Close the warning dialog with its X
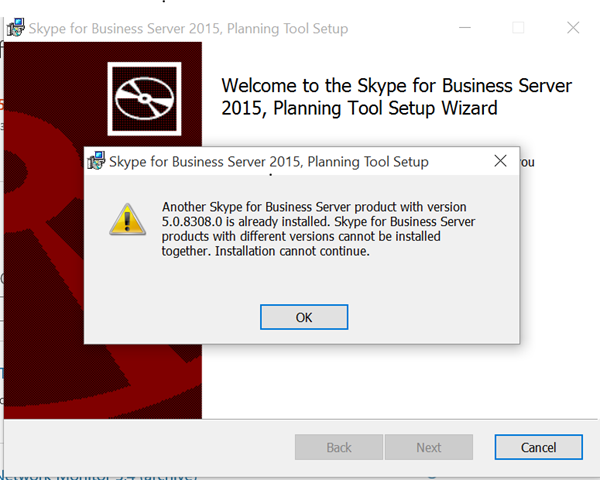This screenshot has width=600, height=480. tap(500, 161)
